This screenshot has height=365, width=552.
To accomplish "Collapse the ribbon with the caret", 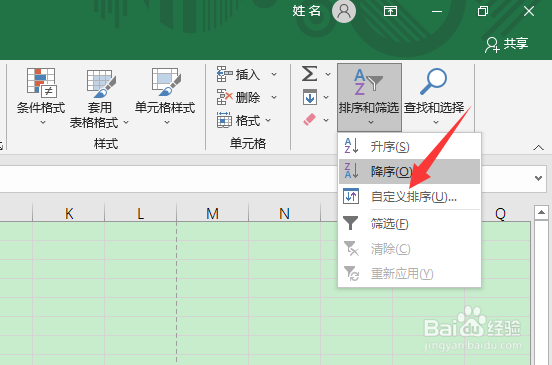I will click(x=539, y=147).
